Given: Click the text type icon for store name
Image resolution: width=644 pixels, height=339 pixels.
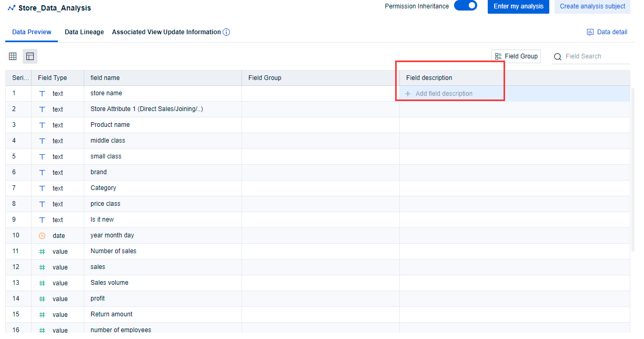Looking at the screenshot, I should point(42,93).
